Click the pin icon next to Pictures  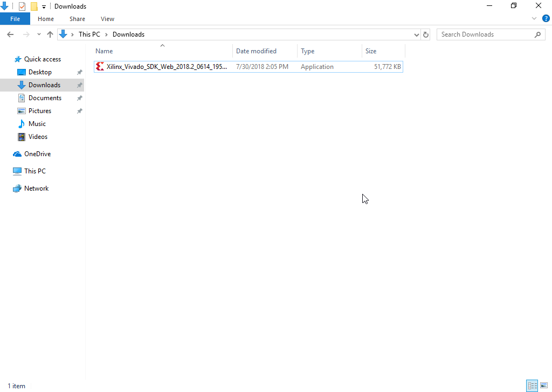pyautogui.click(x=80, y=111)
